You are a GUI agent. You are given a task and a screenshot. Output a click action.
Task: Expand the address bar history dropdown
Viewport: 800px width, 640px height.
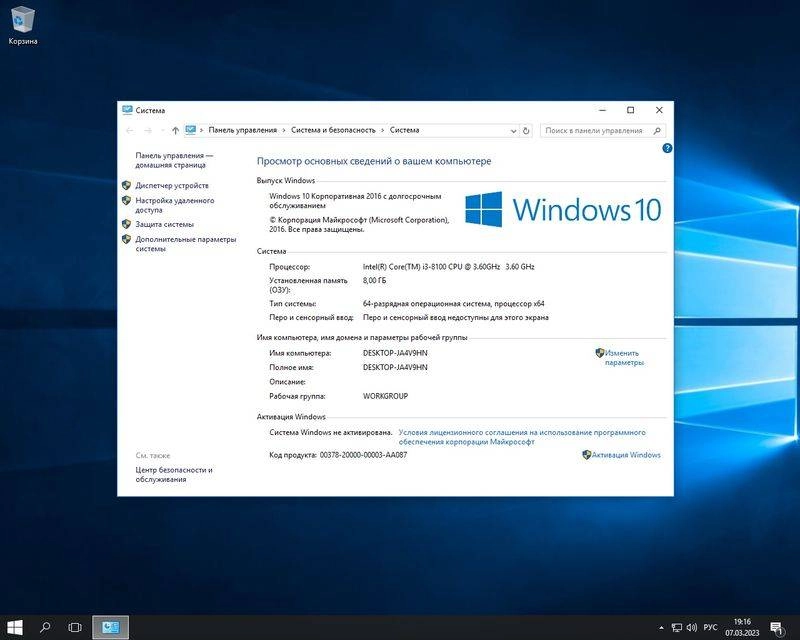point(513,131)
